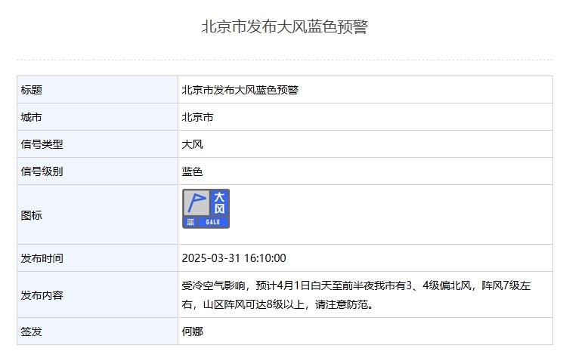The height and width of the screenshot is (364, 588).
Task: Click the signer name 何娜
Action: point(193,332)
